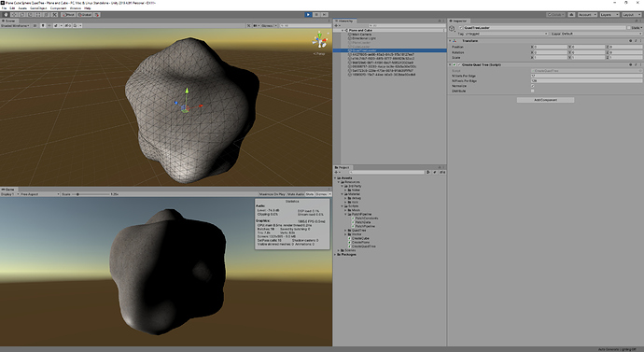Toggle Global handle rotation button
This screenshot has height=352, width=644.
tap(85, 15)
